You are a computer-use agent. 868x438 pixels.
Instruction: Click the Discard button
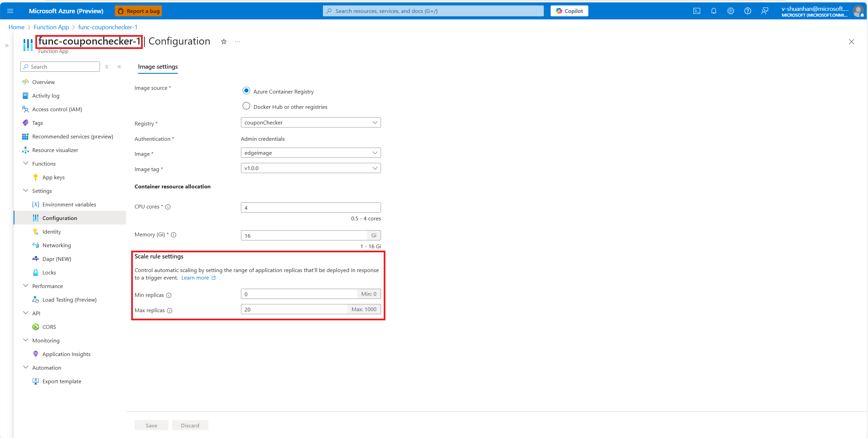[x=190, y=425]
